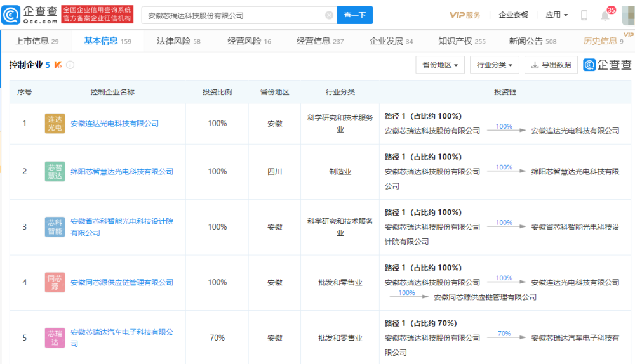The image size is (635, 364).
Task: Switch to the 法律风险 tab
Action: click(x=178, y=41)
